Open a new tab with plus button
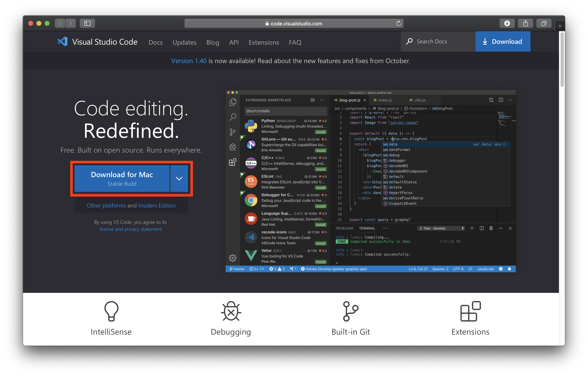588x376 pixels. coord(560,26)
